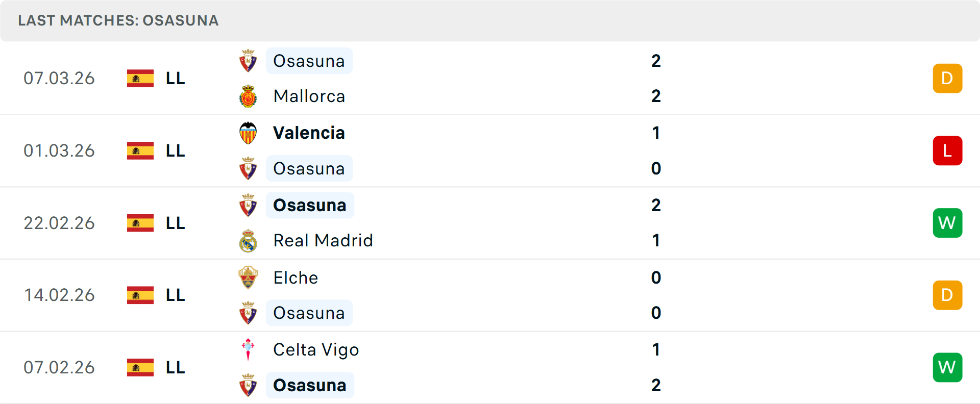Click the green W badge for the Celta Vigo win

[x=947, y=367]
